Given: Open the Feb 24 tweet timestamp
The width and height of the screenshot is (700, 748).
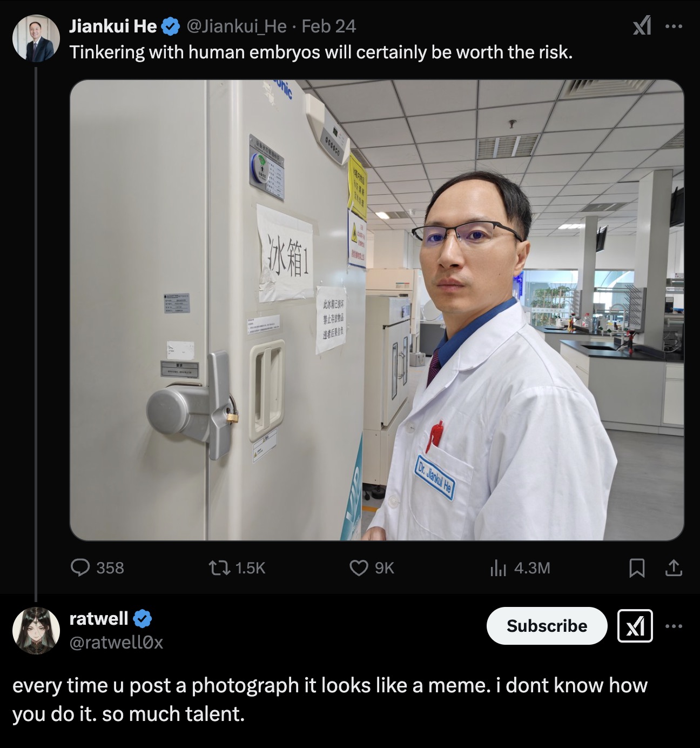Looking at the screenshot, I should tap(328, 26).
